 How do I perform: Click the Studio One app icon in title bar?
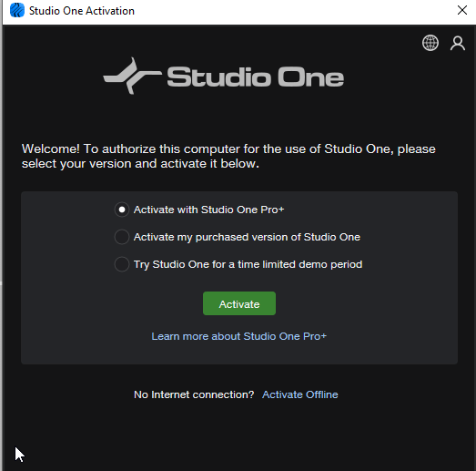pos(17,10)
